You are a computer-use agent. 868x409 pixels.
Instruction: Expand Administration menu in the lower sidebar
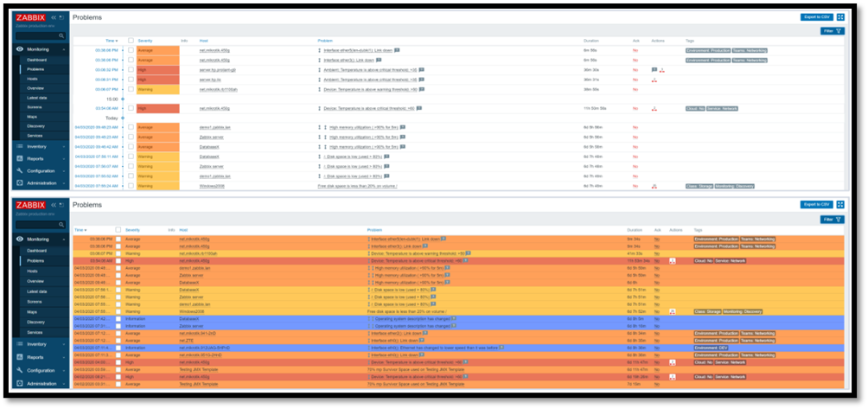(39, 383)
